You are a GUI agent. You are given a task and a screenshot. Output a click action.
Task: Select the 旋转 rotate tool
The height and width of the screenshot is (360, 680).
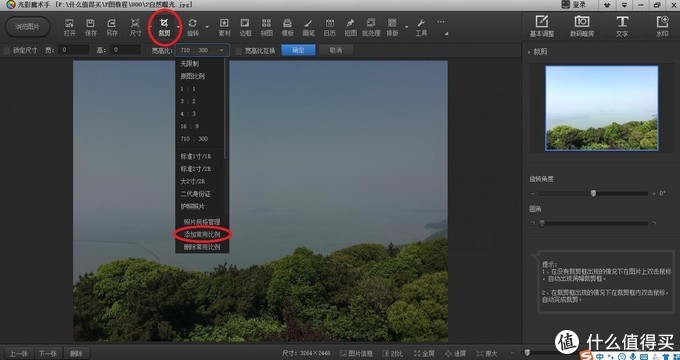[x=193, y=27]
